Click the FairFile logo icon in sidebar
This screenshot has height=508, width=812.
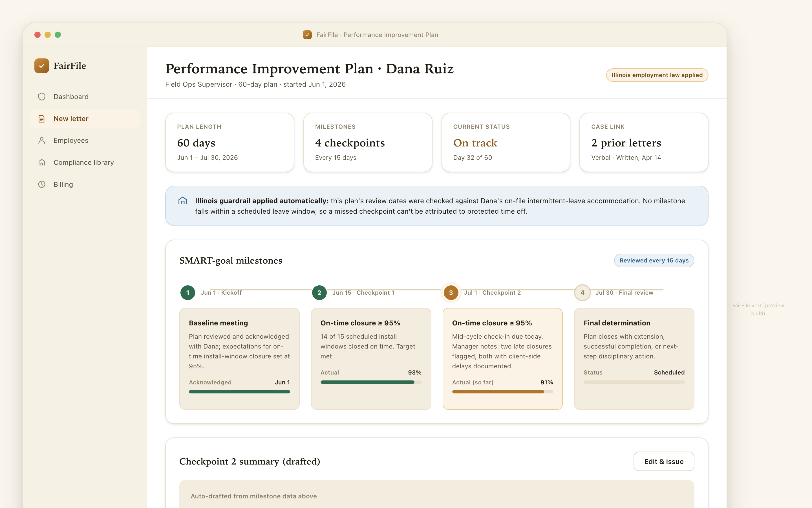[x=42, y=65]
